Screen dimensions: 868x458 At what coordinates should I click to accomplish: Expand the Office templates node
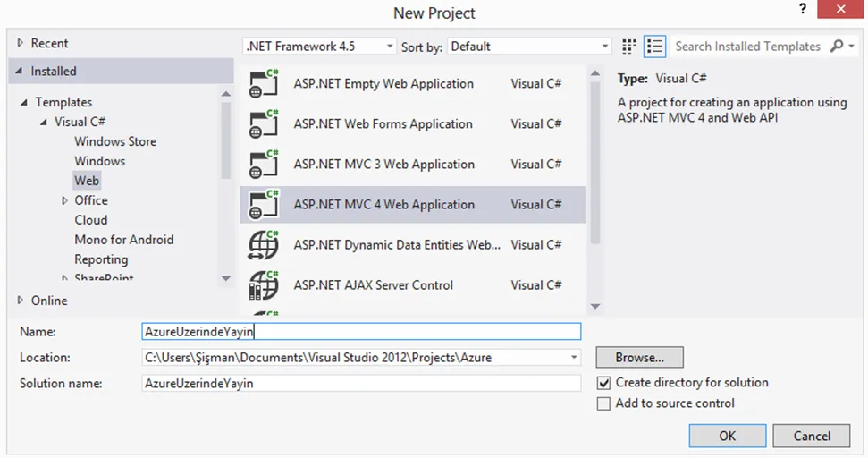coord(64,200)
